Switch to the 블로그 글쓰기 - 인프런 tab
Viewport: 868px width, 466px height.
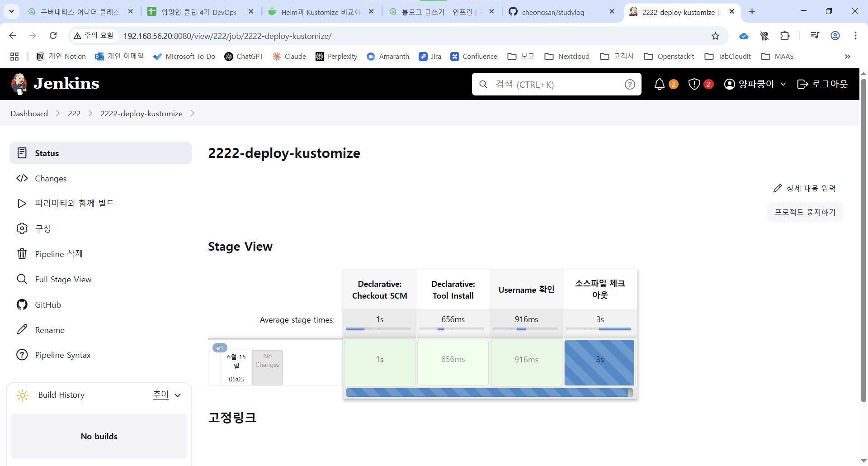(442, 12)
